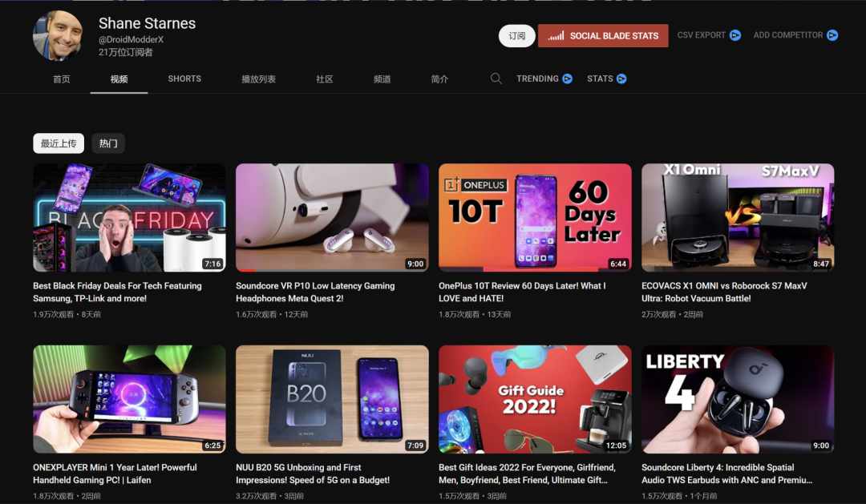Click title 'ECOVACS X1 OMNI vs Roborock S7 MaxV'
The image size is (866, 504).
[724, 292]
